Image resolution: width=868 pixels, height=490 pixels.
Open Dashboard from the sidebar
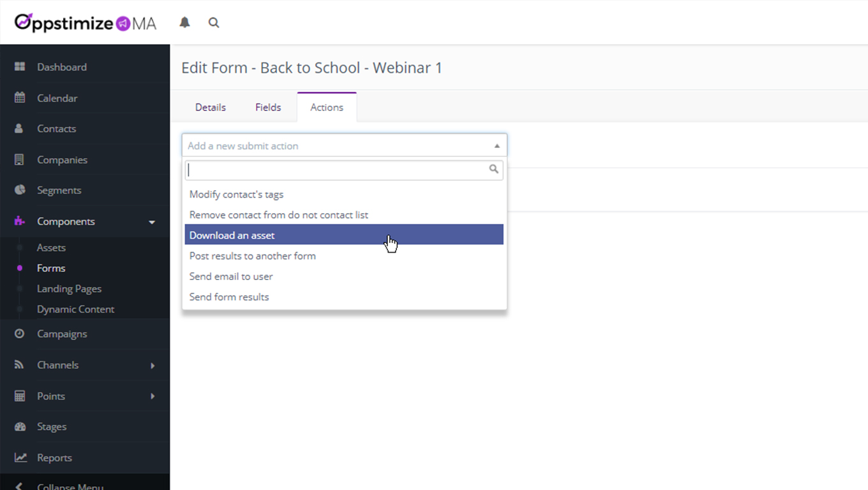[x=62, y=67]
